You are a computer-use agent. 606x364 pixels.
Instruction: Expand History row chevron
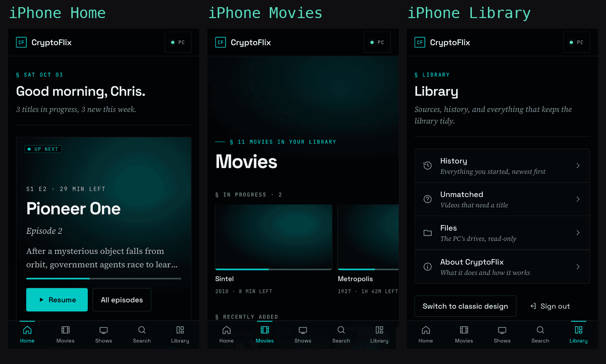click(578, 165)
